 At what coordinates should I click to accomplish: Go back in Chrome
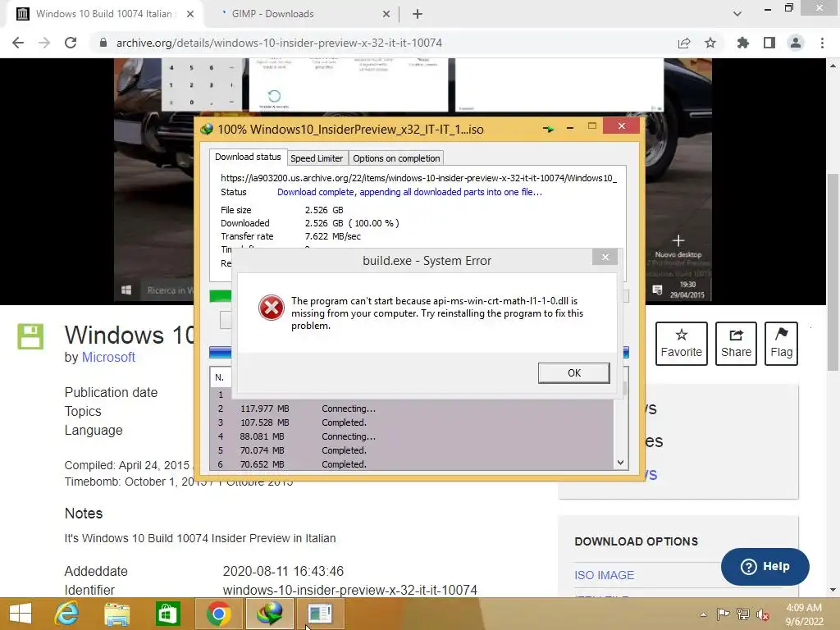click(18, 43)
